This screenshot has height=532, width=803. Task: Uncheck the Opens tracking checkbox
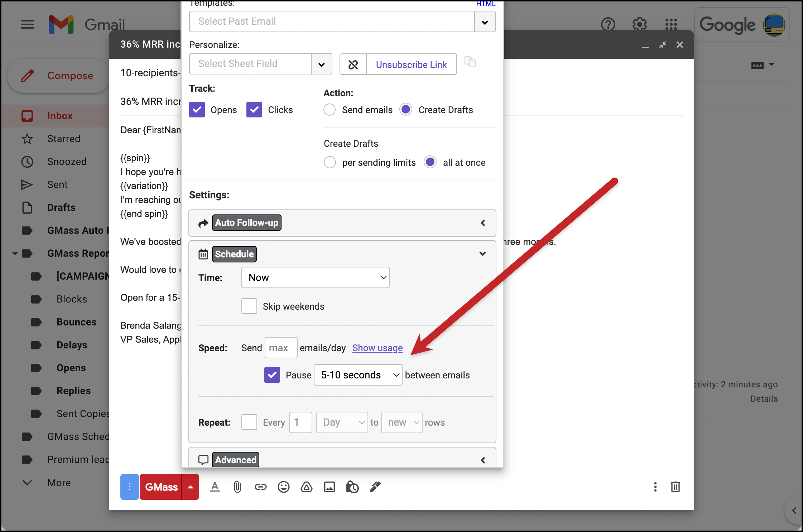click(197, 110)
